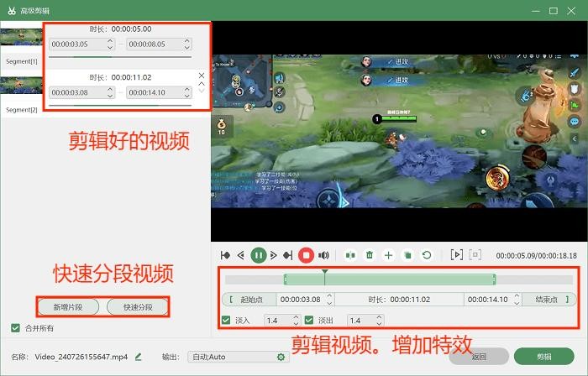
Task: Click the trash icon to delete the segment
Action: coord(370,254)
